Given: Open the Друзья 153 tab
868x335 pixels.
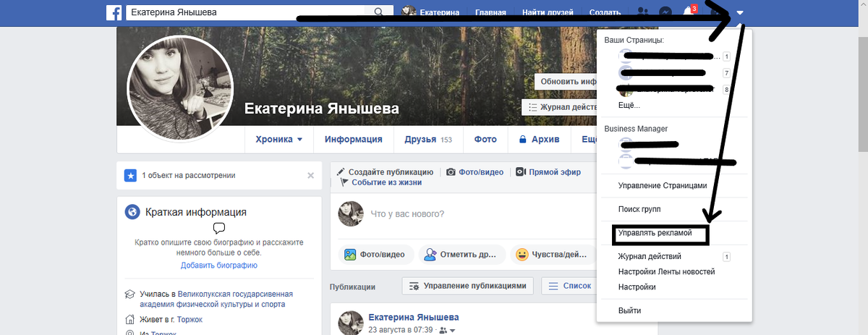Looking at the screenshot, I should coord(428,139).
